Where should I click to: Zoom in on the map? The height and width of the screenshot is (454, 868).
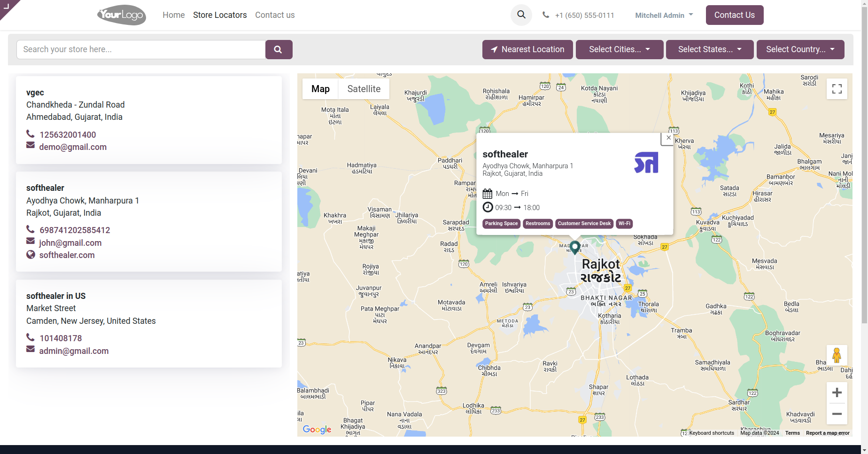(x=837, y=393)
